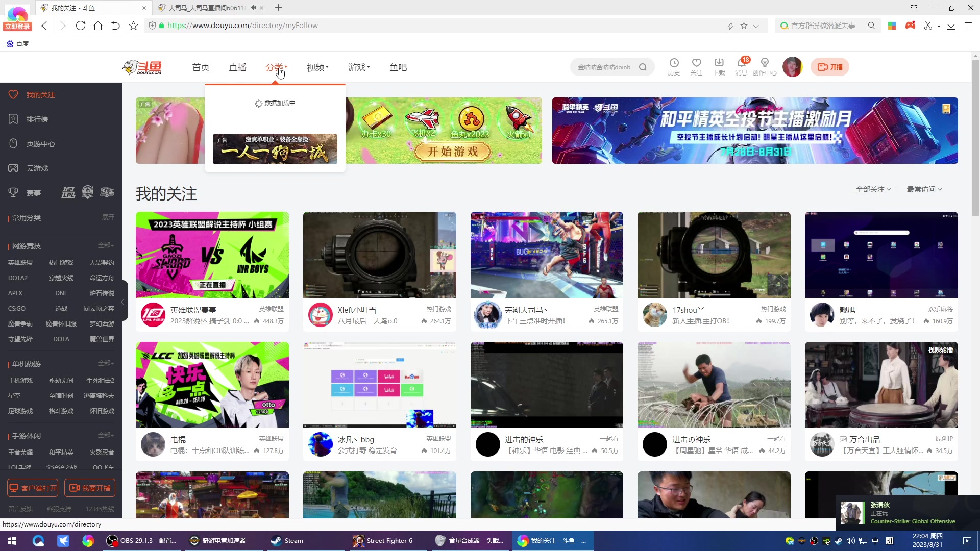Click the red gamepad toolbar icon
Image resolution: width=980 pixels, height=551 pixels.
[910, 26]
